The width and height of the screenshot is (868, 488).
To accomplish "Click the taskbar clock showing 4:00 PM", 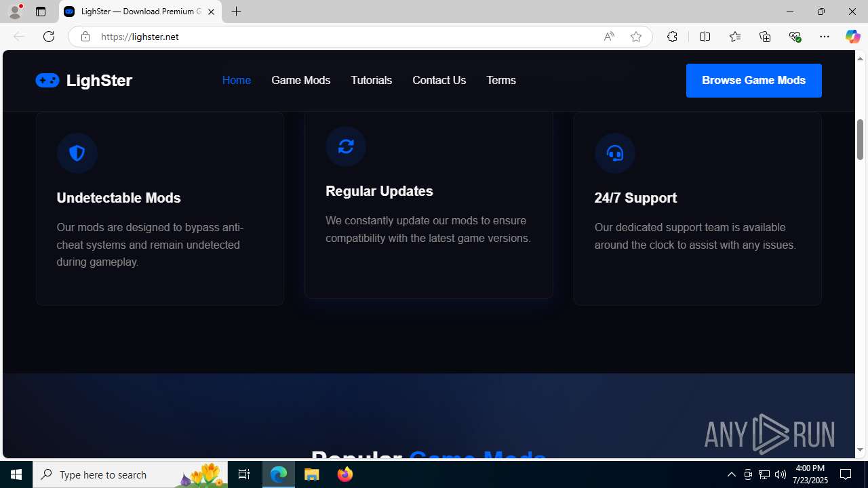I will click(810, 474).
